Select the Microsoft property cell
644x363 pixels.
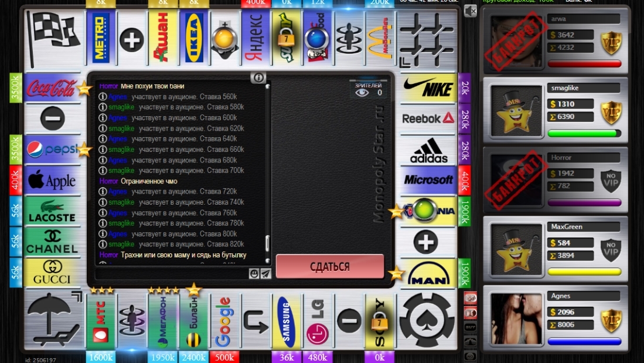[x=428, y=180]
